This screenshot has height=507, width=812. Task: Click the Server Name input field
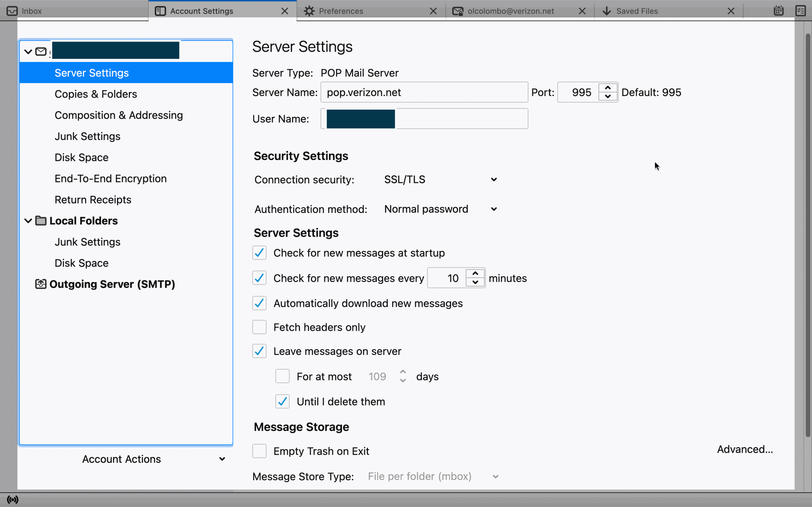click(424, 92)
